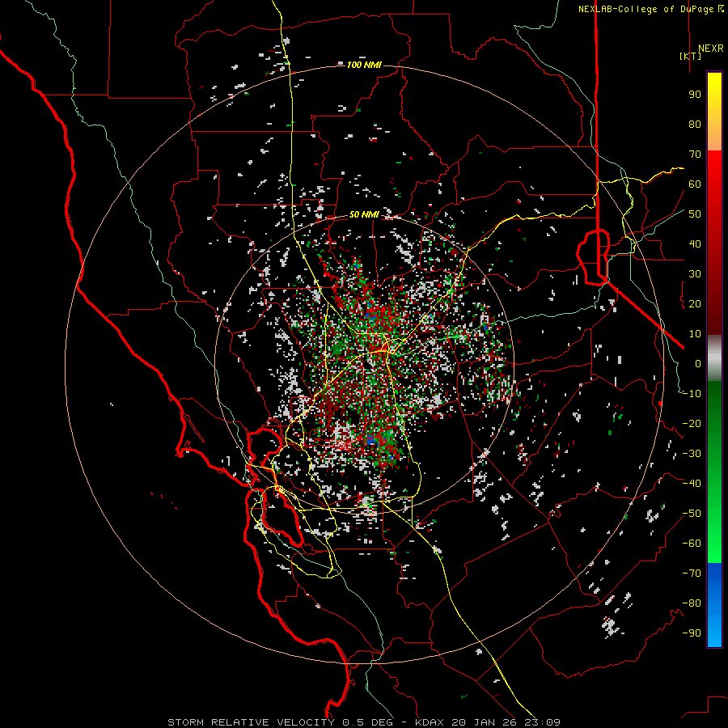
Task: Click the 70 tick label on the scale
Action: click(695, 154)
